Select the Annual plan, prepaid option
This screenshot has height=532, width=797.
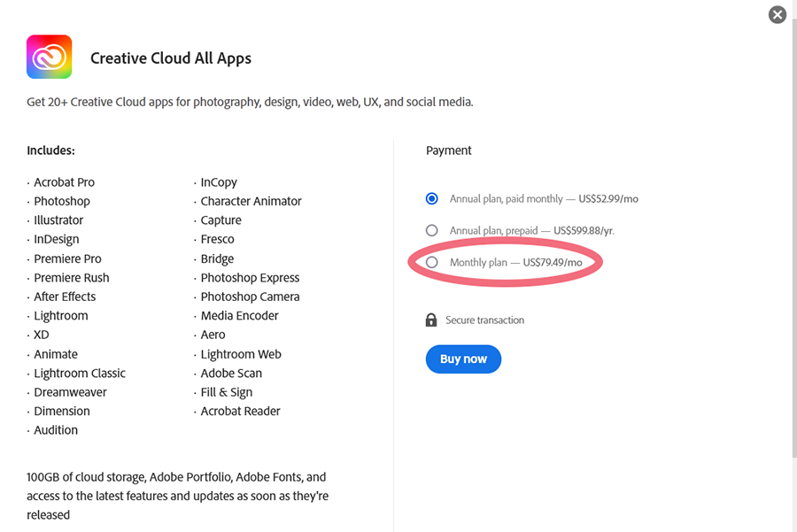coord(432,229)
